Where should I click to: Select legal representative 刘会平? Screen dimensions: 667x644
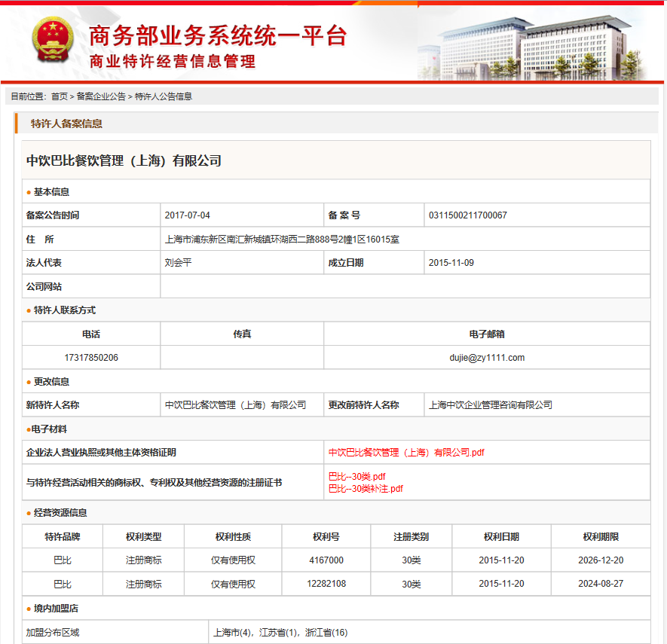[x=178, y=263]
